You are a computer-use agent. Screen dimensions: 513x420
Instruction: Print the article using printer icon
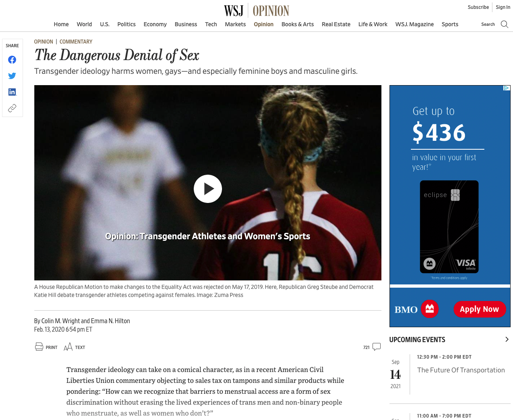[39, 347]
